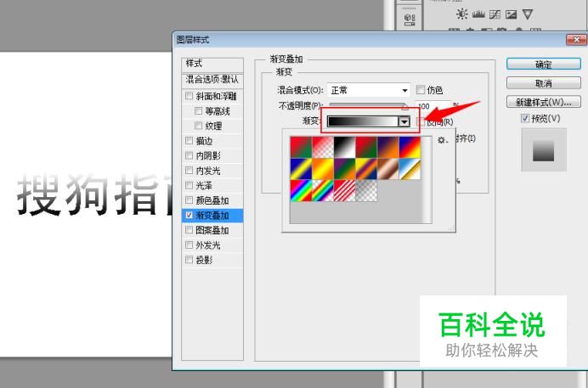Open the 样式 presets section

click(212, 65)
